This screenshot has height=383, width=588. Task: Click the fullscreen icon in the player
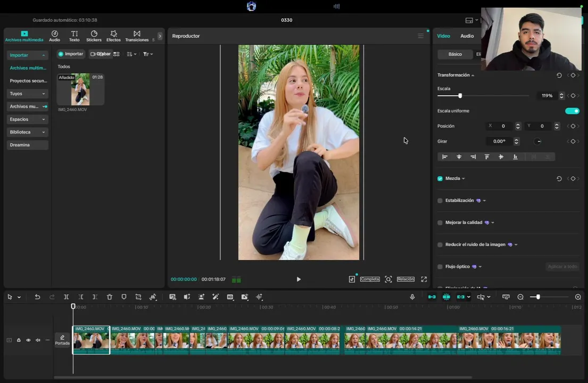pyautogui.click(x=424, y=279)
